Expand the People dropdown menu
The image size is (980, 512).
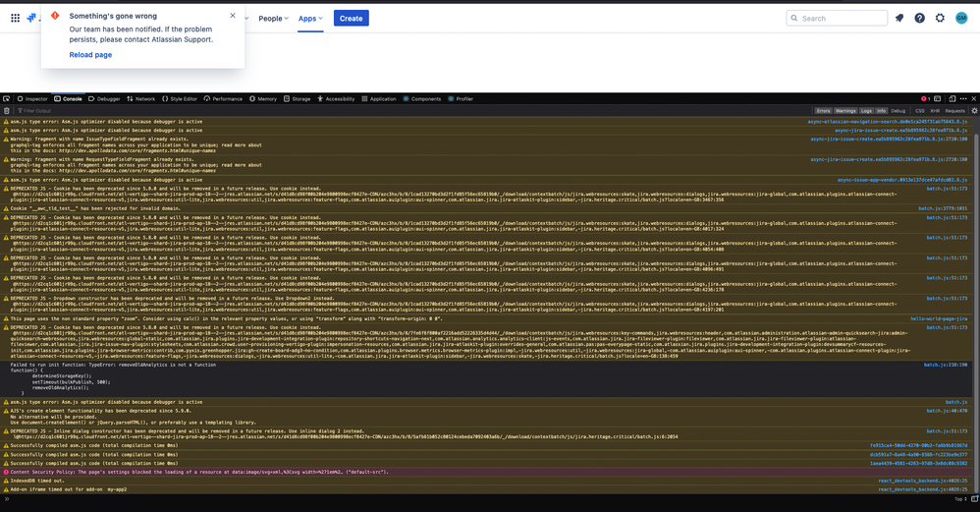(273, 18)
